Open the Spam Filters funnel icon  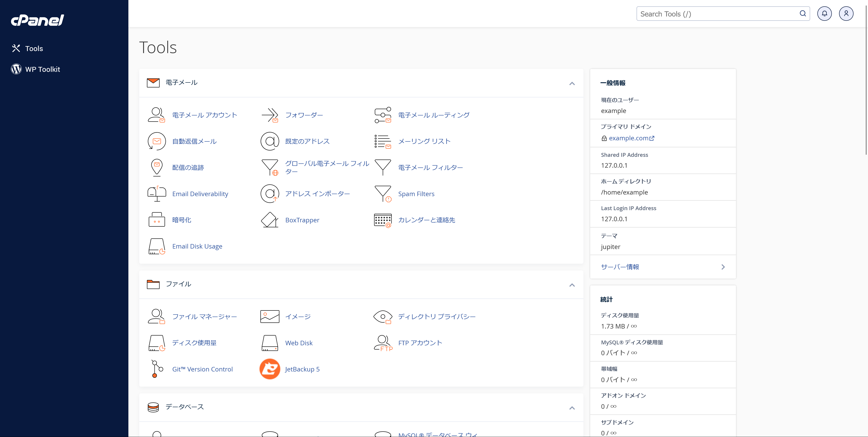pos(383,193)
